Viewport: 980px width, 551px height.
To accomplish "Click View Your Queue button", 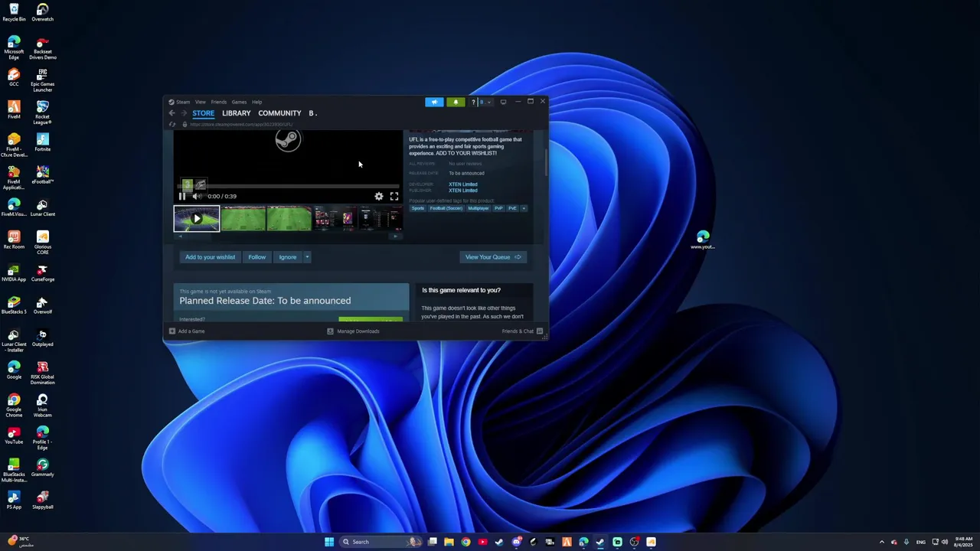I will (493, 257).
